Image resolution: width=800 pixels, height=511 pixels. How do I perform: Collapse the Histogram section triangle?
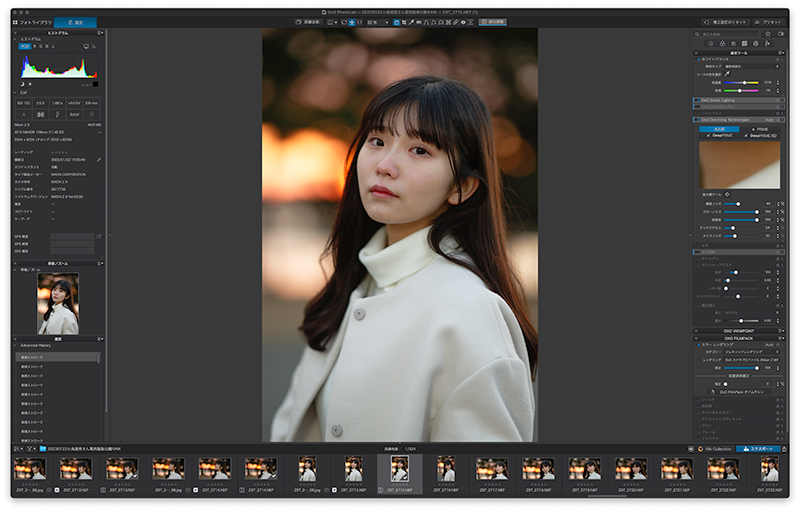click(x=15, y=39)
